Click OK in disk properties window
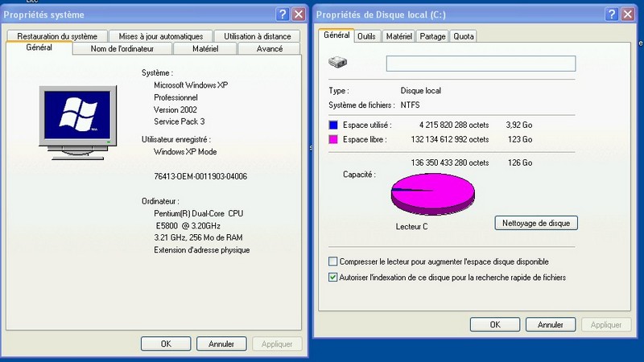Screen dimensions: 644x362 coord(495,325)
